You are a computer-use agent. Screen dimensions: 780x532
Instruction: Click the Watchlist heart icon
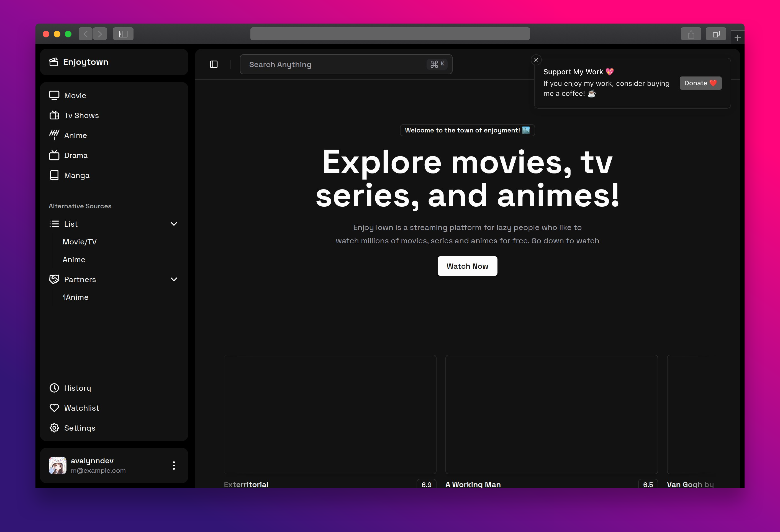[54, 408]
